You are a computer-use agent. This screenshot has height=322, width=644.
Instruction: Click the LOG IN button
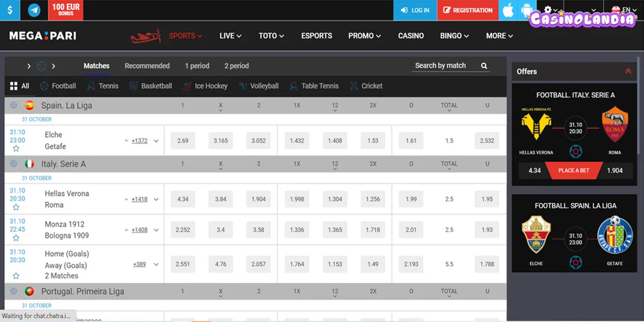coord(415,10)
